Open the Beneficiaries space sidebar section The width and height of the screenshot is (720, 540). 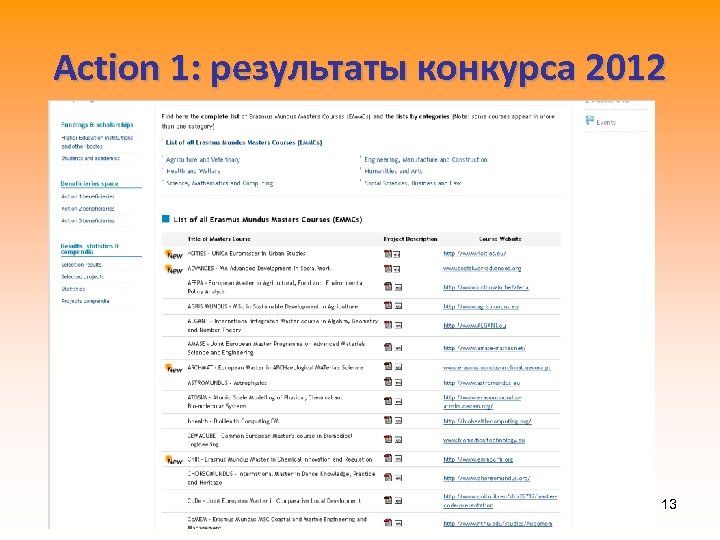pyautogui.click(x=90, y=184)
